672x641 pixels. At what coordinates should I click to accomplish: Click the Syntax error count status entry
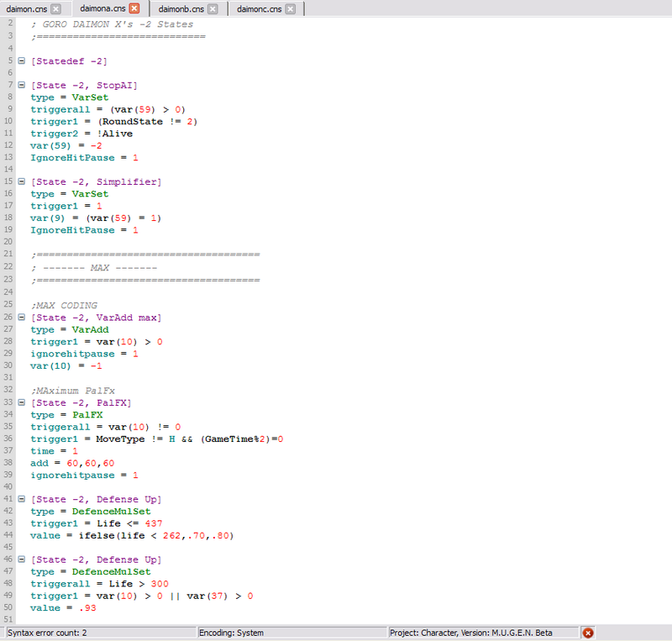[x=101, y=633]
